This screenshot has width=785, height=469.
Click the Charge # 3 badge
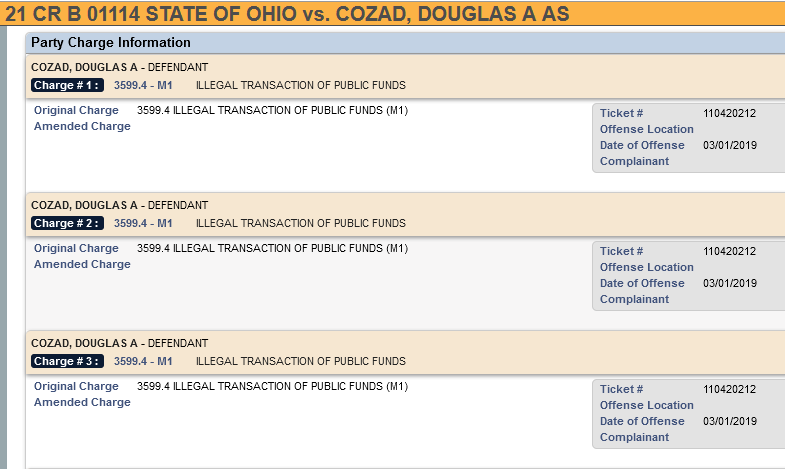click(67, 361)
